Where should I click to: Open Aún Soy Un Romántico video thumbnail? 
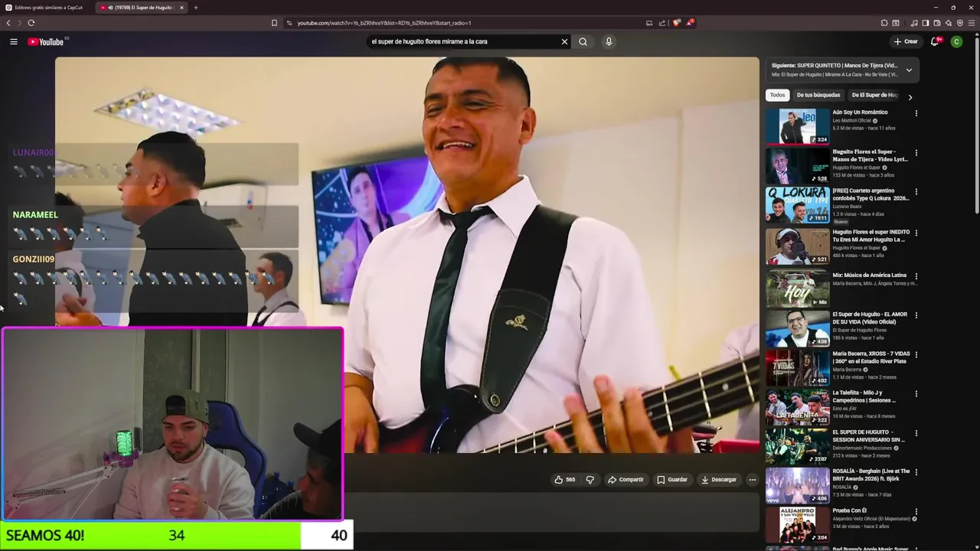coord(797,126)
